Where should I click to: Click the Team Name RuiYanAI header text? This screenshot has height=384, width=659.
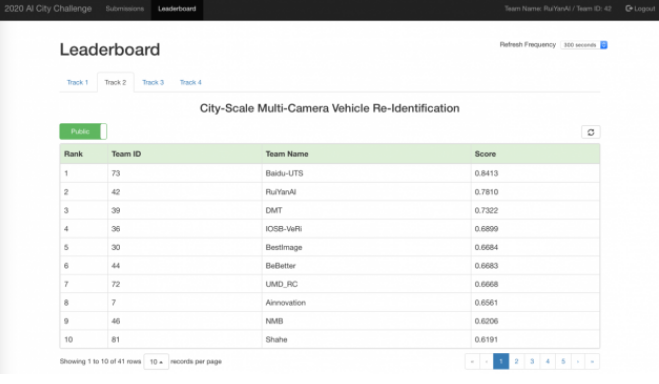(x=558, y=9)
